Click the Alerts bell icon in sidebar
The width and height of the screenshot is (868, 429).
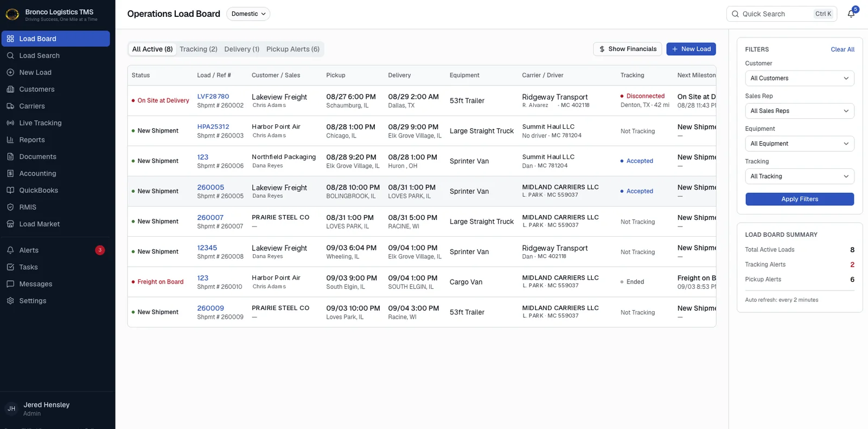10,250
